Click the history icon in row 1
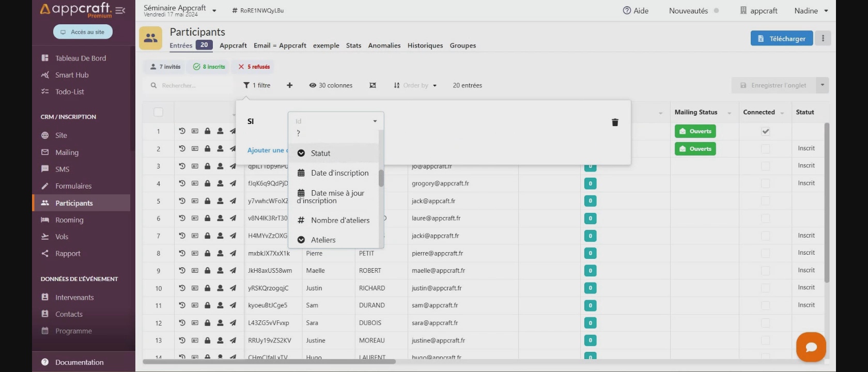Image resolution: width=868 pixels, height=372 pixels. click(x=182, y=131)
